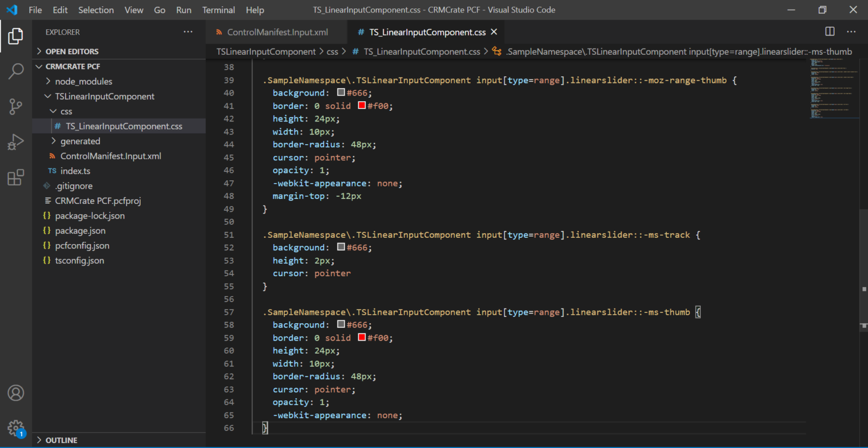The width and height of the screenshot is (868, 448).
Task: Select the Explorer icon in activity bar
Action: (15, 36)
